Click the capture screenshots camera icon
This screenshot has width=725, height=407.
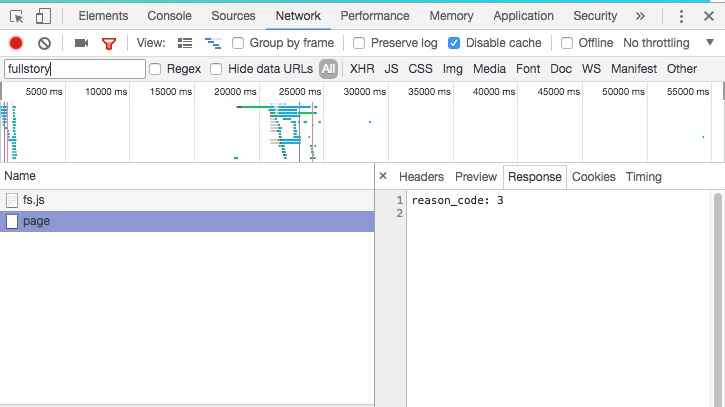(81, 43)
